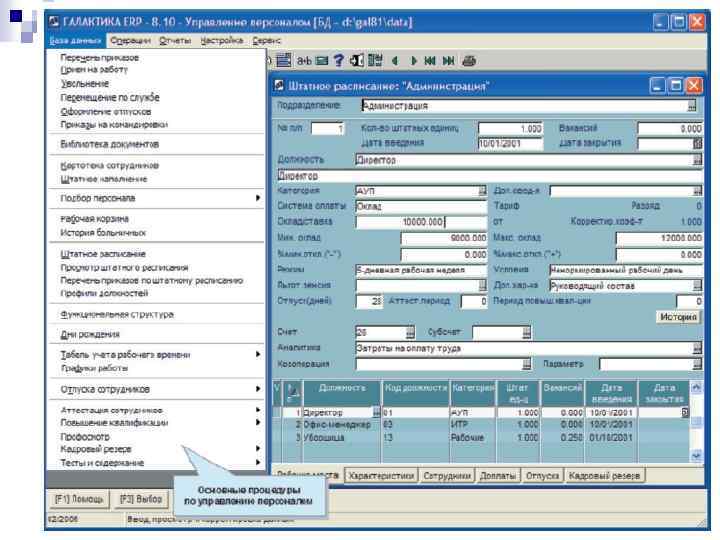Screen dimensions: 720x540
Task: Switch to Доплаты tab
Action: pyautogui.click(x=498, y=476)
